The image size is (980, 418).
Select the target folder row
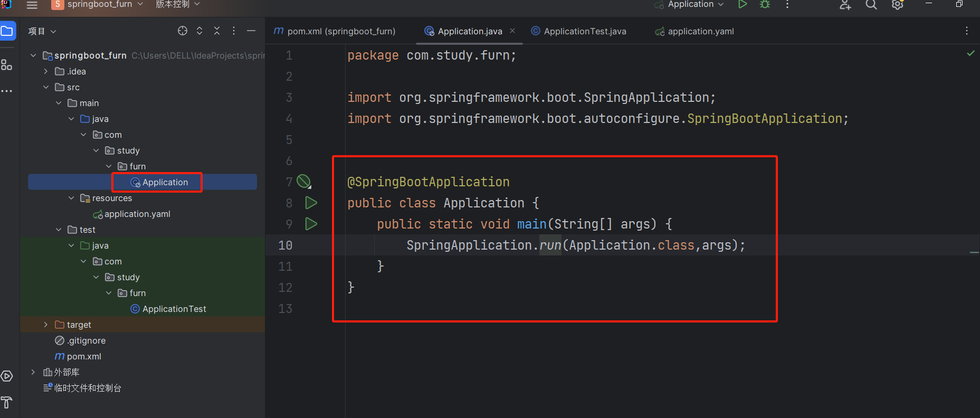tap(142, 325)
